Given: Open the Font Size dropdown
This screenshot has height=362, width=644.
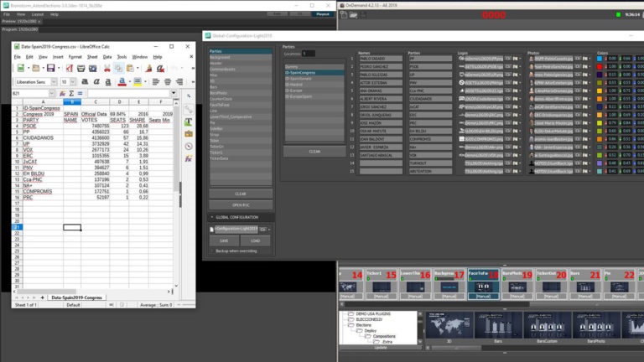Looking at the screenshot, I should 73,81.
